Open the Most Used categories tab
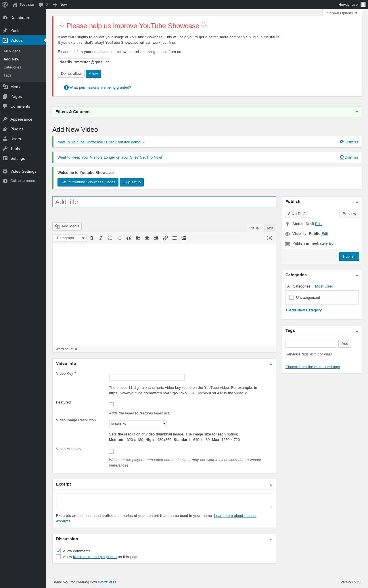Viewport: 368px width, 588px height. point(324,286)
